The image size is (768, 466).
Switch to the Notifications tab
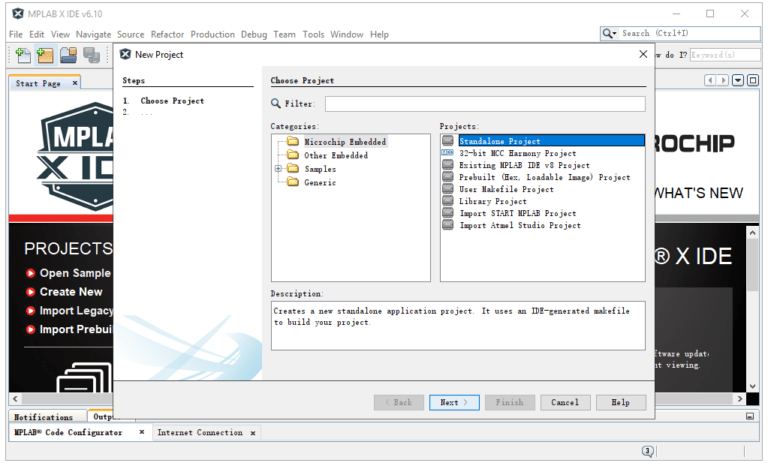(x=43, y=417)
